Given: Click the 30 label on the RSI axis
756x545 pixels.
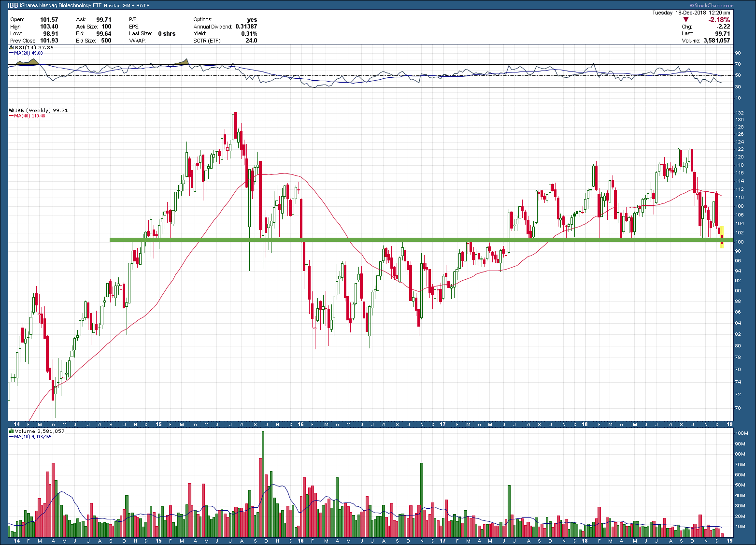Looking at the screenshot, I should pos(738,87).
